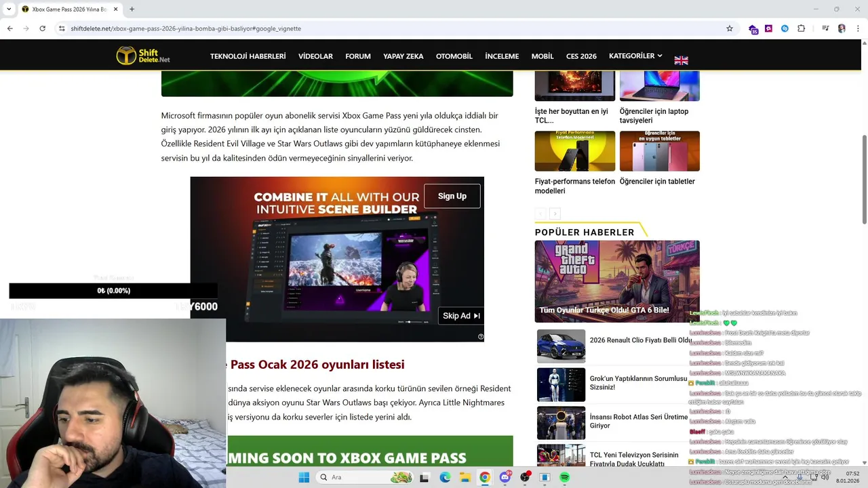Open Spotify from the taskbar
Viewport: 868px width, 488px height.
(564, 477)
